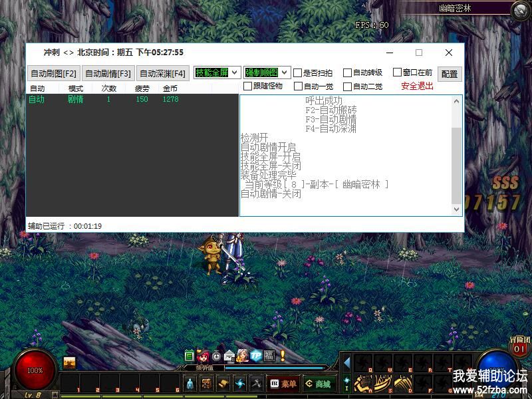
Task: Open the 商城 shop button
Action: click(x=319, y=384)
